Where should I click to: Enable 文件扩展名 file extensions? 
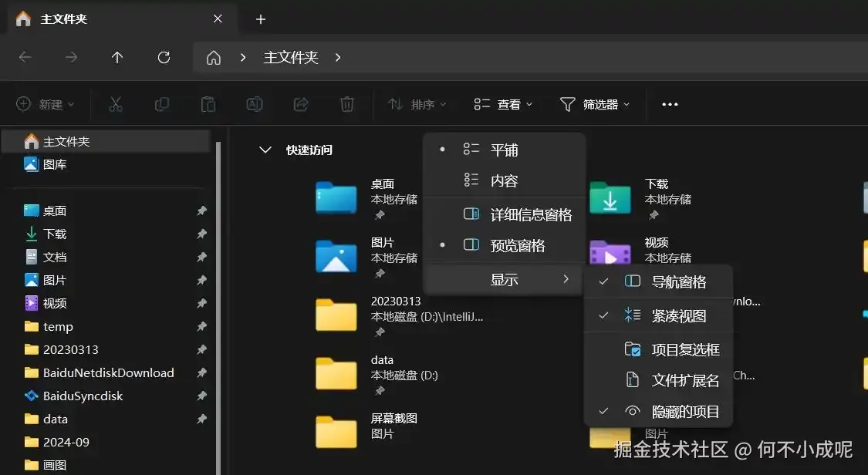click(x=659, y=380)
